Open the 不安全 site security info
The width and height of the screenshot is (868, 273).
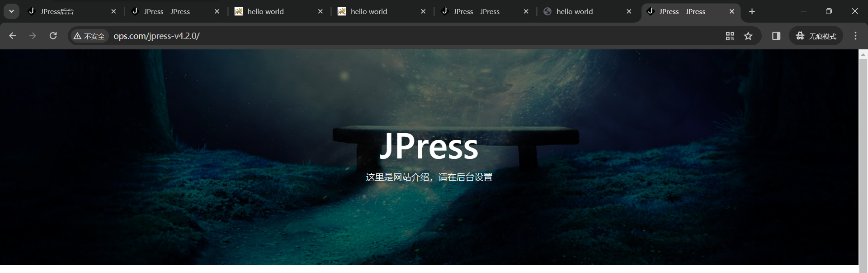[x=89, y=36]
